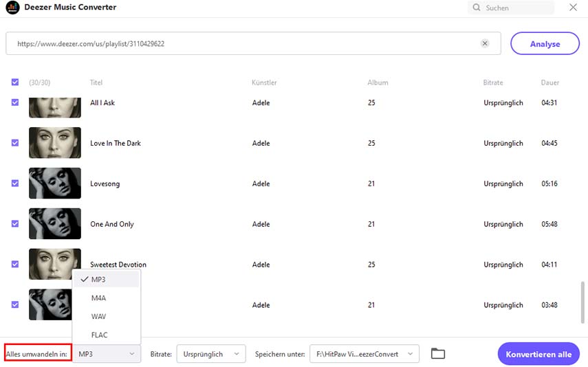The width and height of the screenshot is (588, 367).
Task: Click the Lovesong album thumbnail
Action: [x=55, y=183]
